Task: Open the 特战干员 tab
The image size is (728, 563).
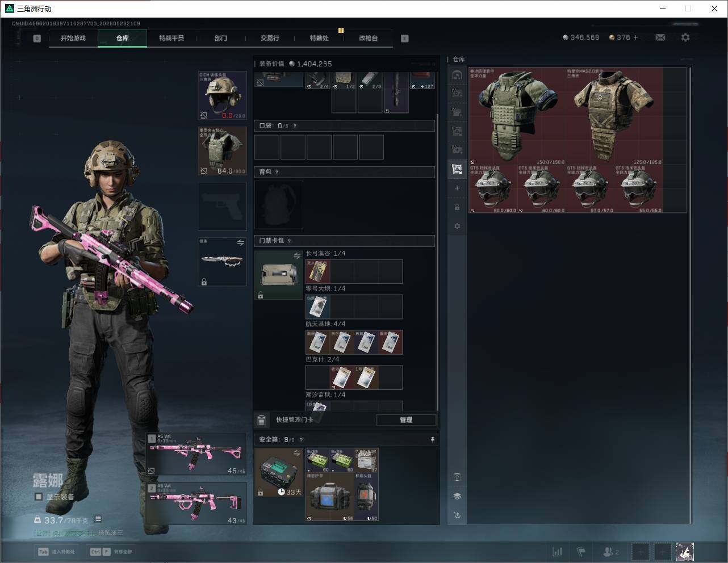Action: point(171,38)
